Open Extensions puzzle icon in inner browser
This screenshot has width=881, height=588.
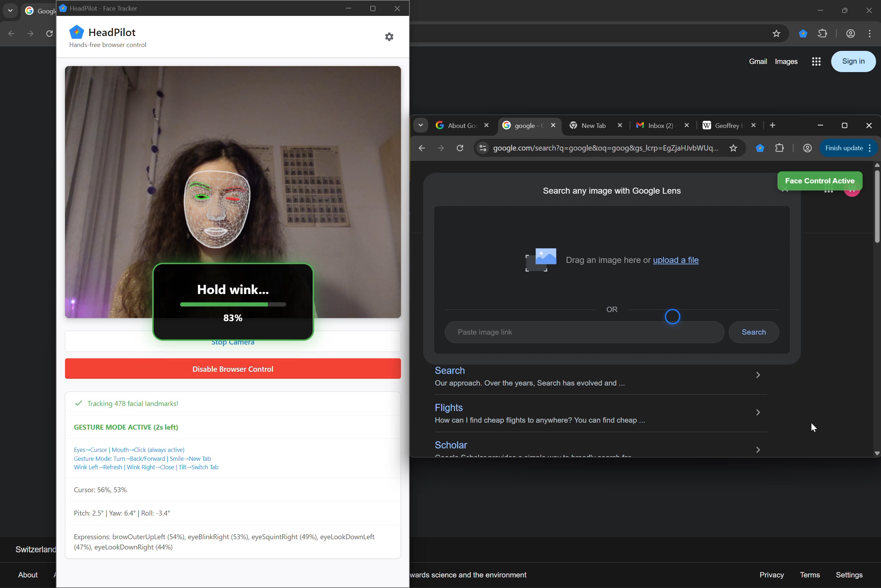(x=779, y=148)
